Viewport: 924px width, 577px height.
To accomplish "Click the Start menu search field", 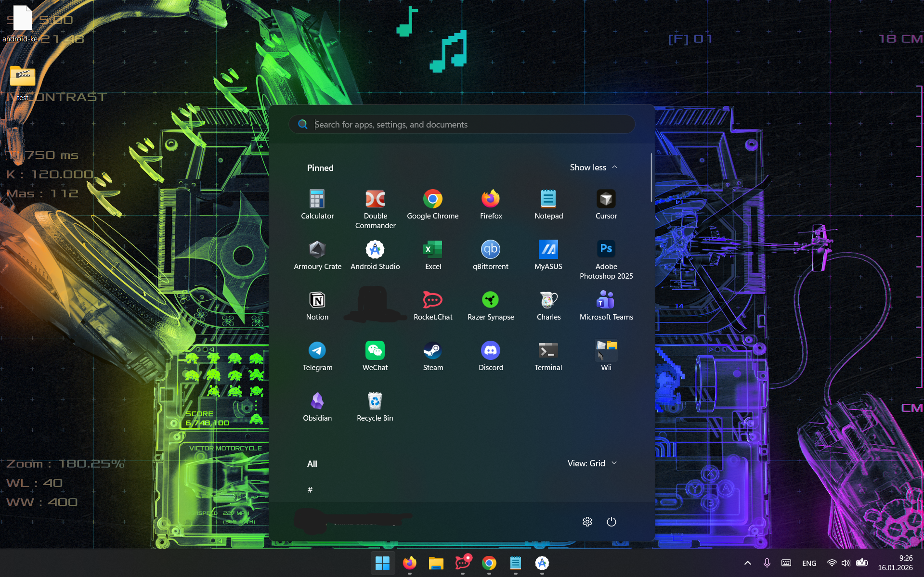I will pyautogui.click(x=462, y=125).
